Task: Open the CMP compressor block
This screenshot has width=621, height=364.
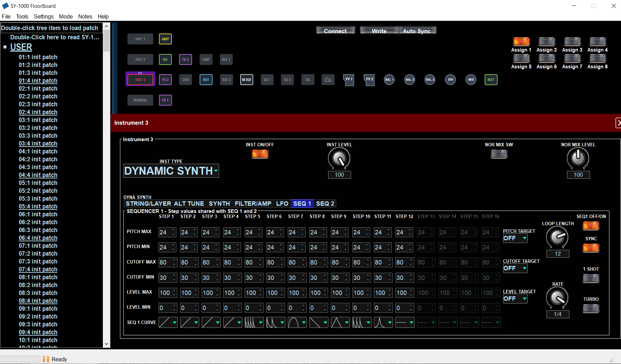Action: (x=206, y=59)
